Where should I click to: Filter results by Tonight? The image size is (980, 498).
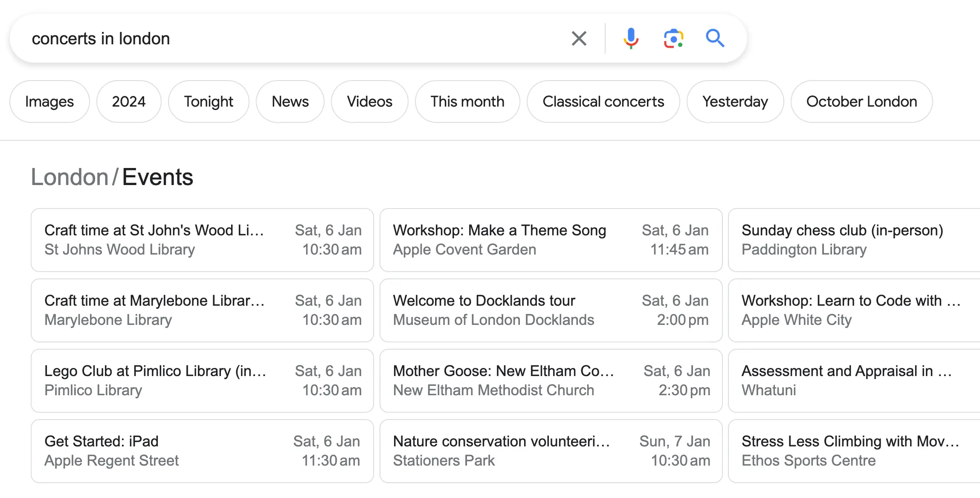[209, 101]
